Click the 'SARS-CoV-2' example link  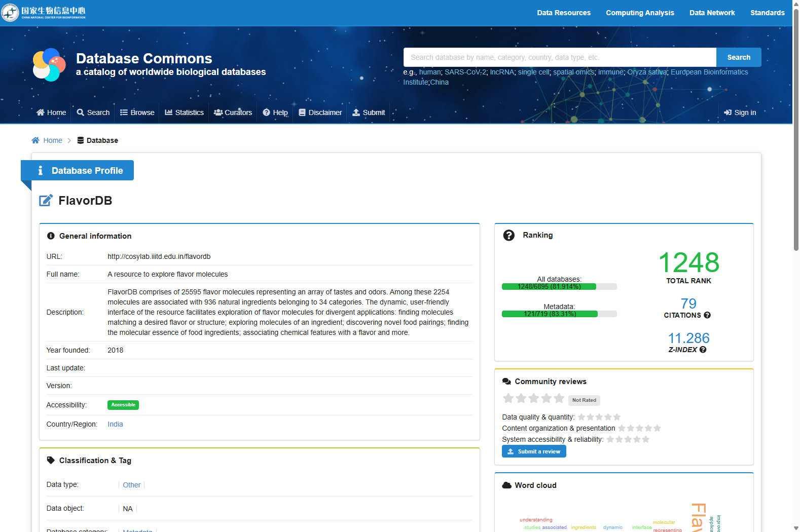coord(465,72)
